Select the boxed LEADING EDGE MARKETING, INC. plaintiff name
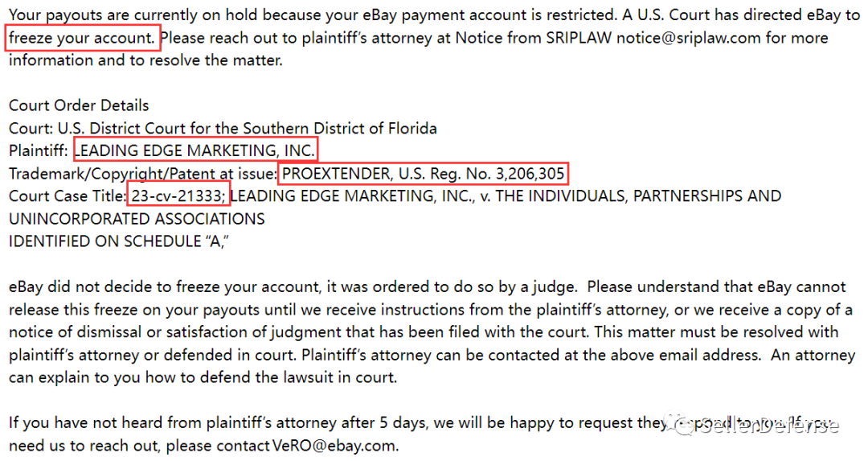Image resolution: width=868 pixels, height=461 pixels. pos(196,150)
